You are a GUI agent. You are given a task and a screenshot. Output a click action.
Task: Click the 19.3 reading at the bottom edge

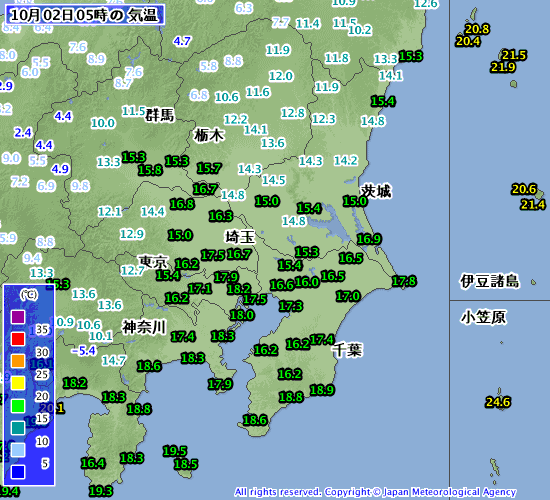101,491
